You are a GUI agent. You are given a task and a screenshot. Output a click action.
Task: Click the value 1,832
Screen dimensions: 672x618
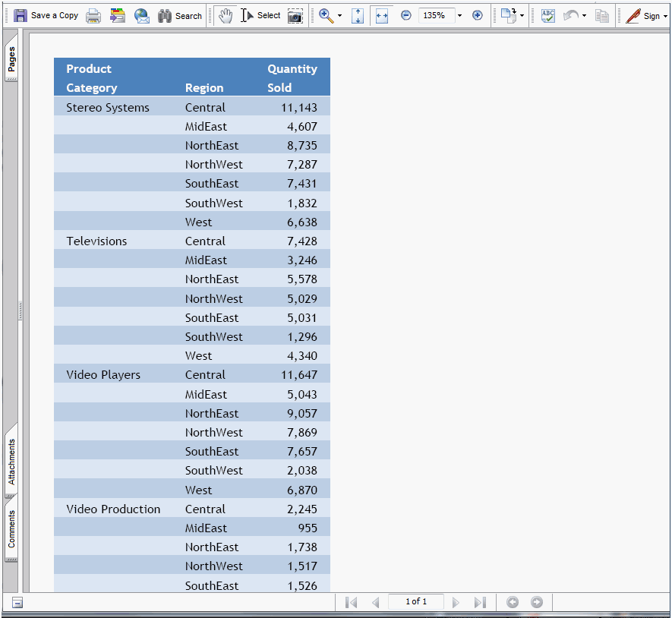coord(302,203)
